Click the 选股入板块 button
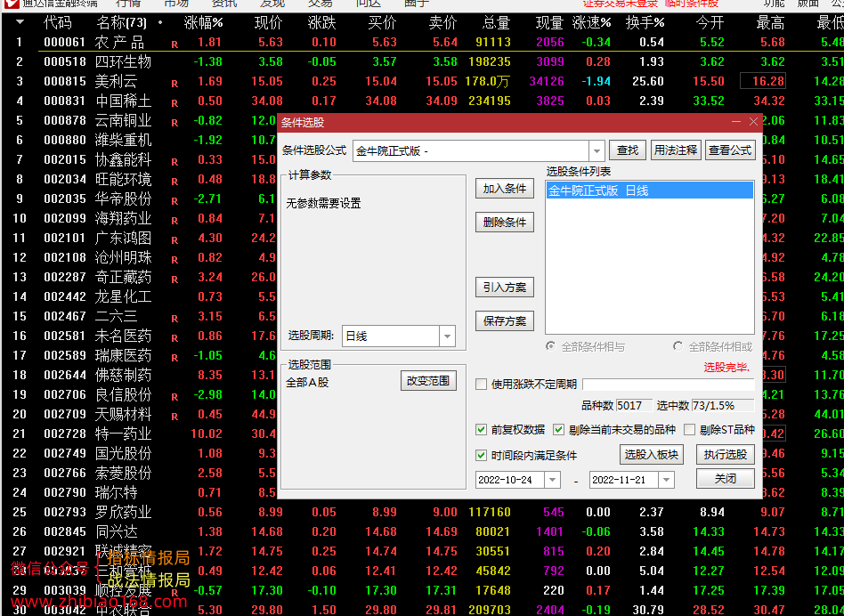Image resolution: width=844 pixels, height=616 pixels. [652, 455]
